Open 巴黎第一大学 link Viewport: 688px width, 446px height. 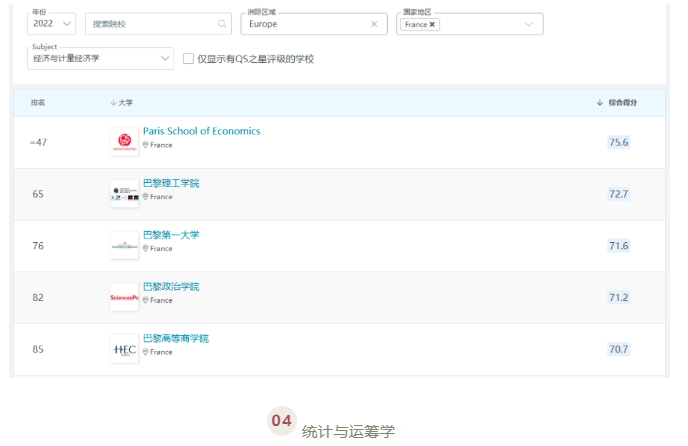click(171, 235)
